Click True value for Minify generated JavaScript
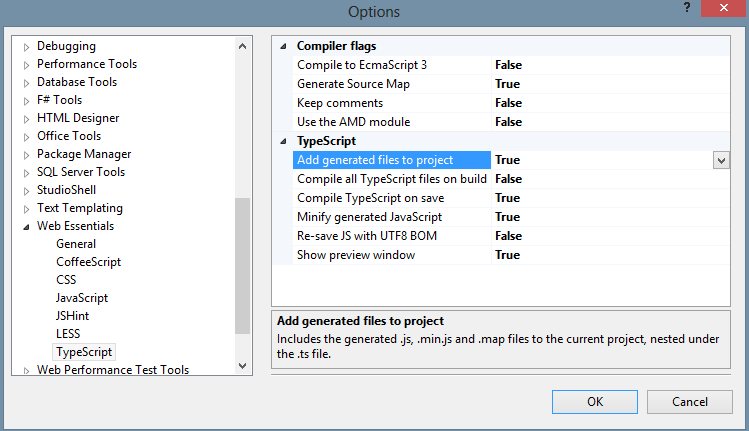749x431 pixels. coord(507,217)
